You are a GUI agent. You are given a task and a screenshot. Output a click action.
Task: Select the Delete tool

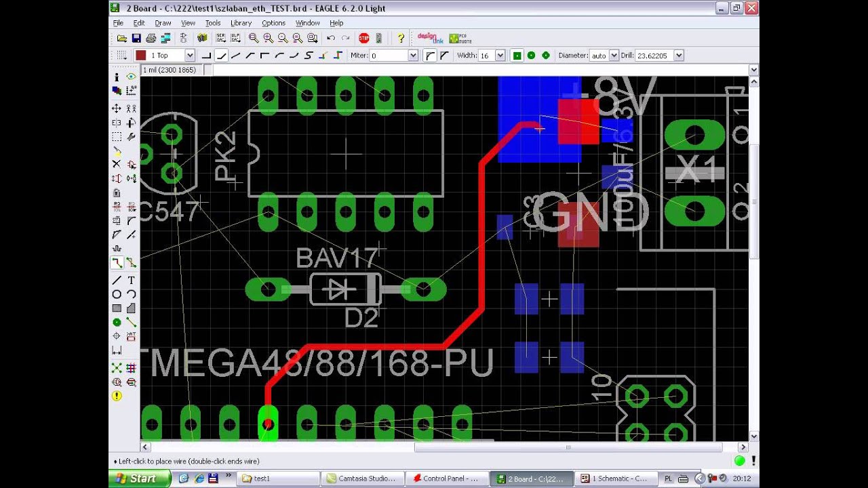(117, 164)
